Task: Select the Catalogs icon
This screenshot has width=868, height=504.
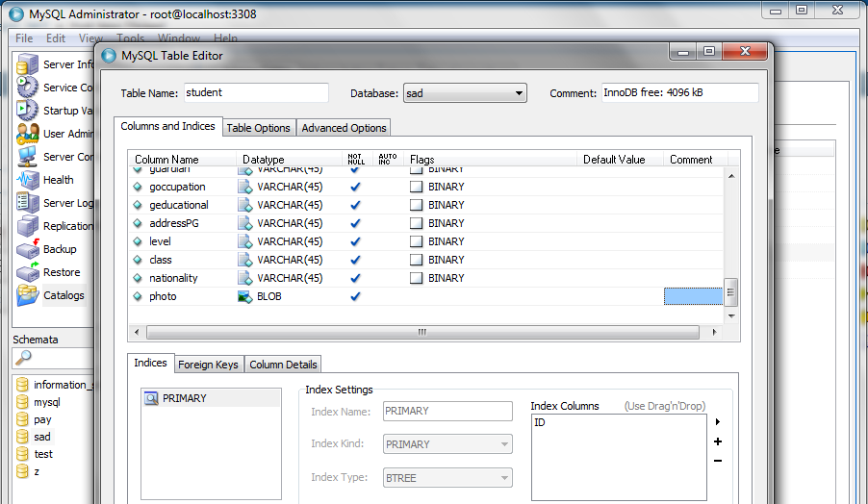Action: click(x=27, y=295)
